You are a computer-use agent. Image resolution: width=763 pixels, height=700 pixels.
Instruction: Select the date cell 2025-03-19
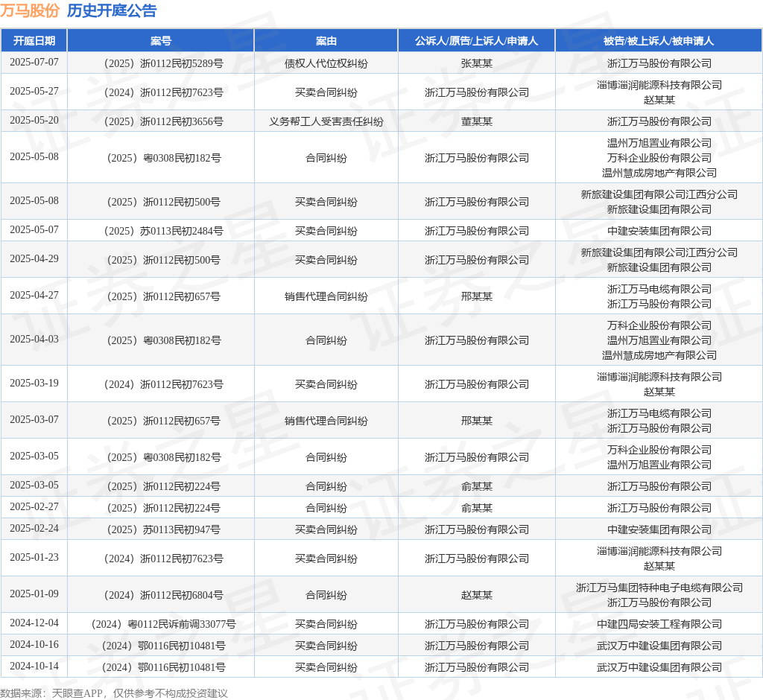[x=34, y=384]
